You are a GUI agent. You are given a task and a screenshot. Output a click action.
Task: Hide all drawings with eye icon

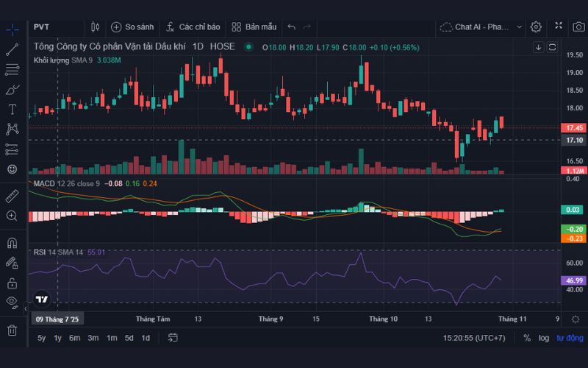(x=12, y=302)
